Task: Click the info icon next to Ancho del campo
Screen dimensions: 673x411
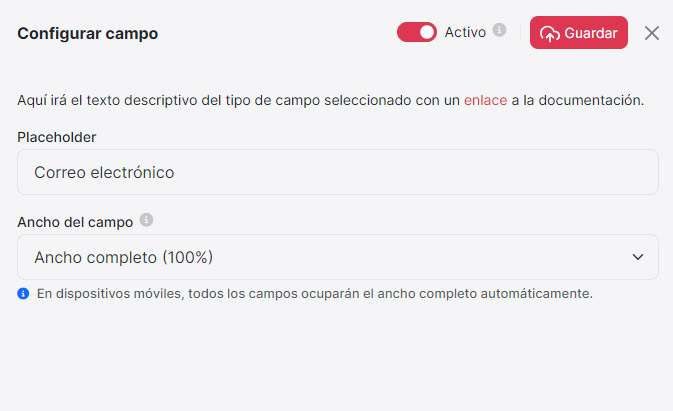Action: [146, 220]
